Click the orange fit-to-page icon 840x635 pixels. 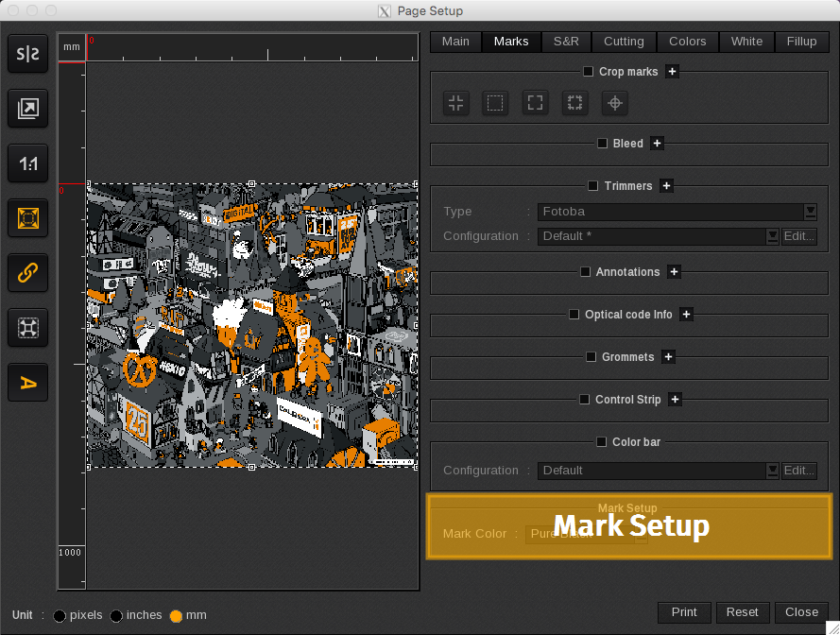click(28, 218)
